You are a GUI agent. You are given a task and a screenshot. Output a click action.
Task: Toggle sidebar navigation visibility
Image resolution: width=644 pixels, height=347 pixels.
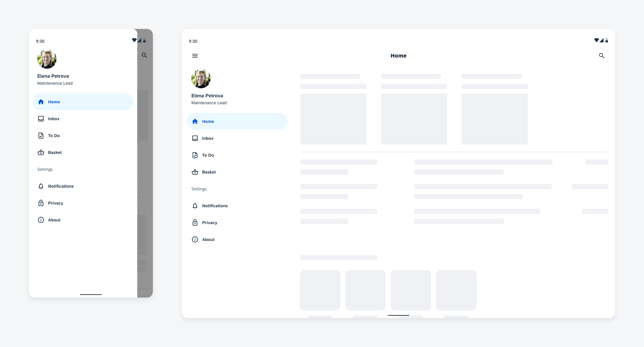tap(195, 56)
